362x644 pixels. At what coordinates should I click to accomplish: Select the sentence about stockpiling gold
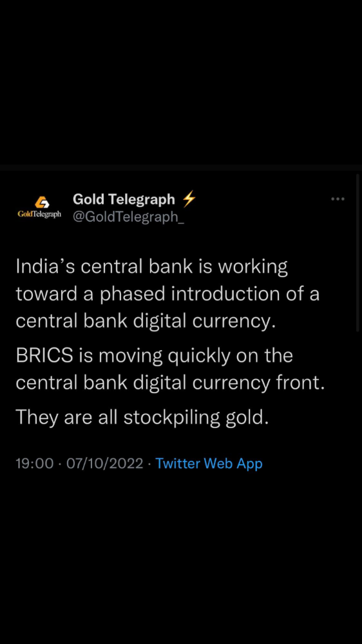click(x=142, y=418)
